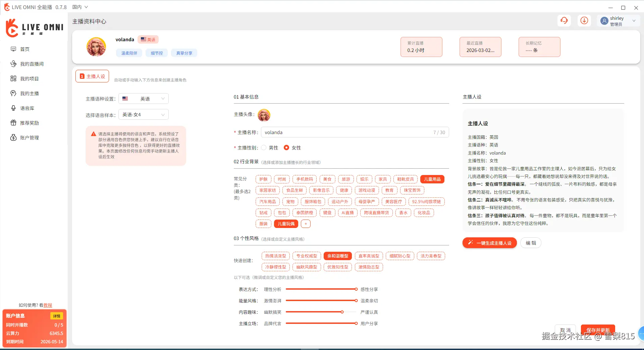644x350 pixels.
Task: Select the 优雅知性型 style preset
Action: click(338, 267)
